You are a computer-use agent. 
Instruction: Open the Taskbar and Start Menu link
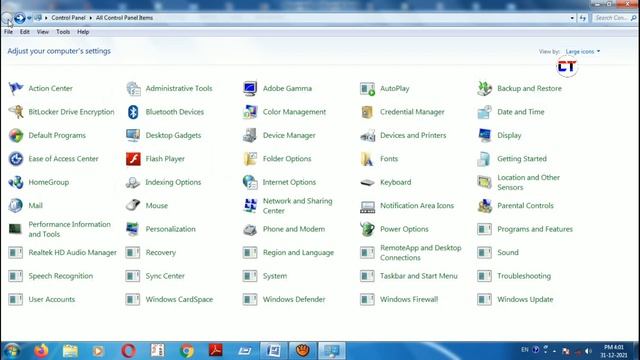418,276
